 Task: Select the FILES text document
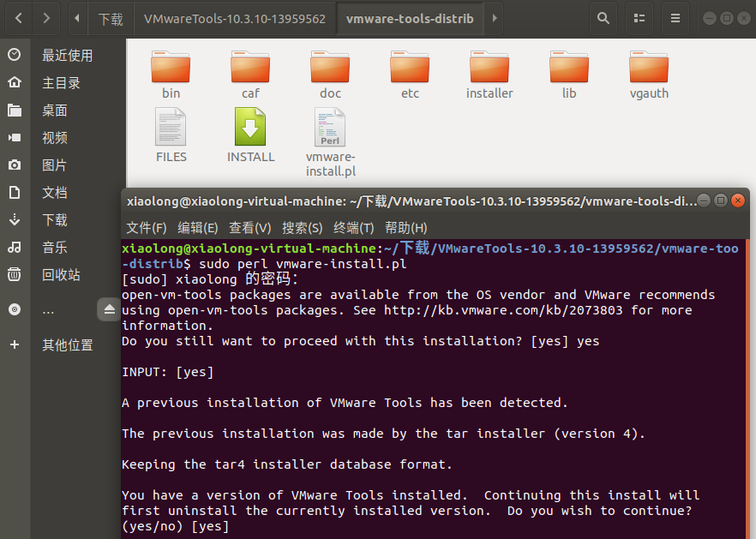pos(171,135)
